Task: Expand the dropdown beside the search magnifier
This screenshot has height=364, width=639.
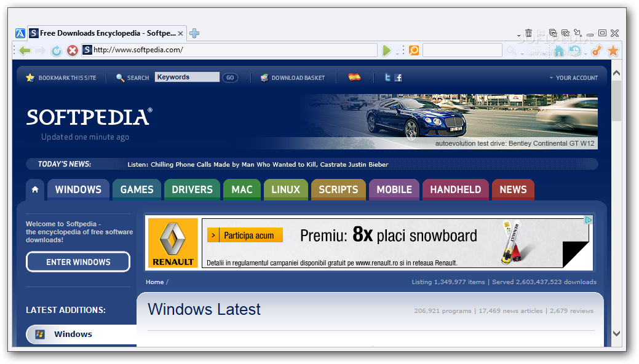Action: (x=522, y=54)
